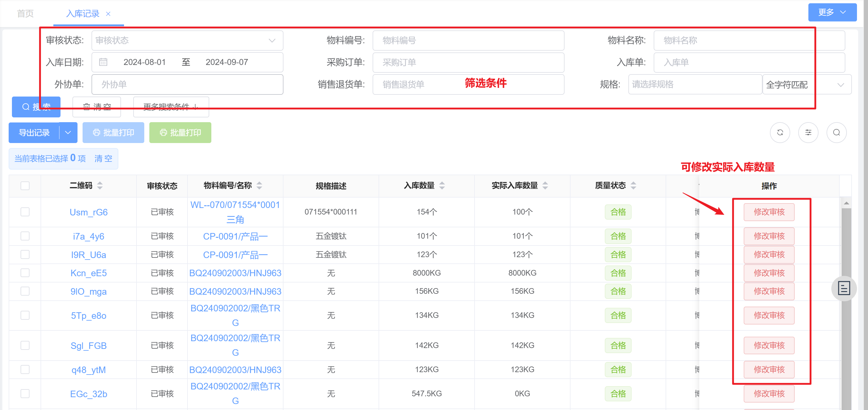
Task: Click 修改审核 for row EGc_32b
Action: [x=769, y=394]
